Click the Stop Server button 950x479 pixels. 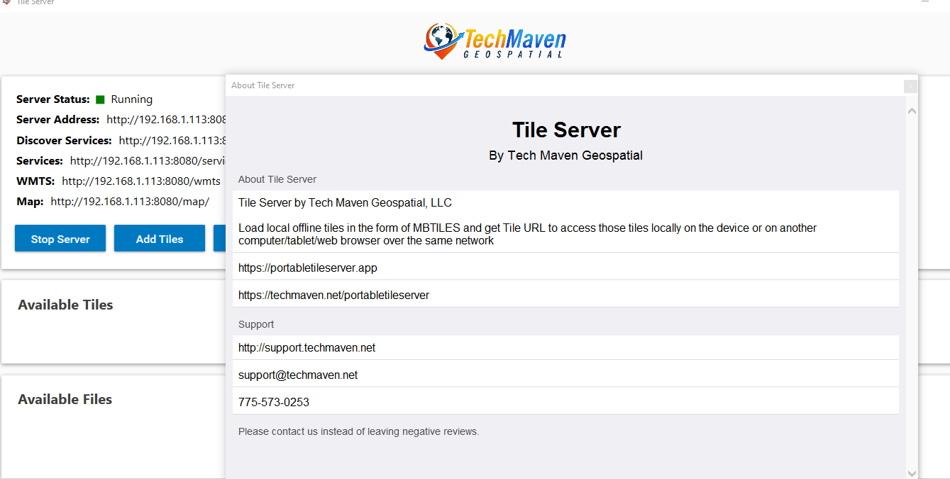(60, 239)
